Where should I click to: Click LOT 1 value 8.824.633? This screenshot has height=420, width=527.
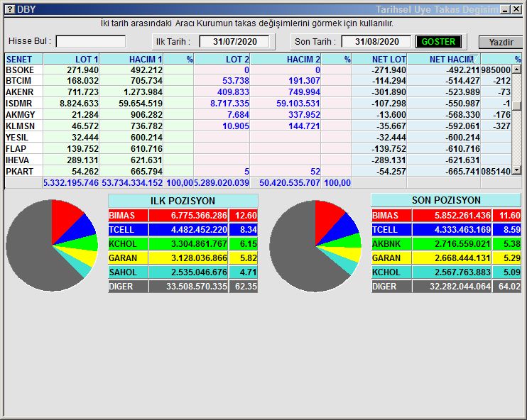[79, 103]
